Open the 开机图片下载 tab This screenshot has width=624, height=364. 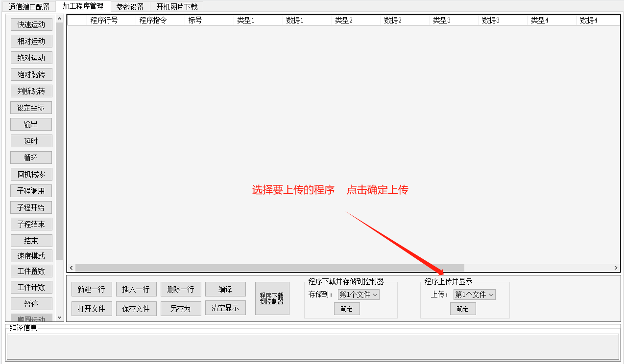177,7
